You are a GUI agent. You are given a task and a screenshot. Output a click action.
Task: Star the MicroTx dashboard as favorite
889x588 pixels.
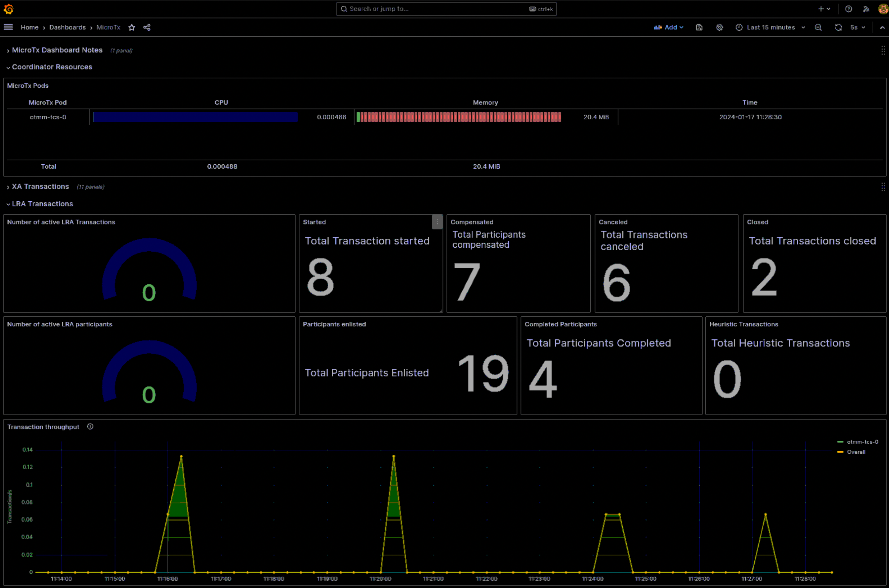pyautogui.click(x=131, y=27)
